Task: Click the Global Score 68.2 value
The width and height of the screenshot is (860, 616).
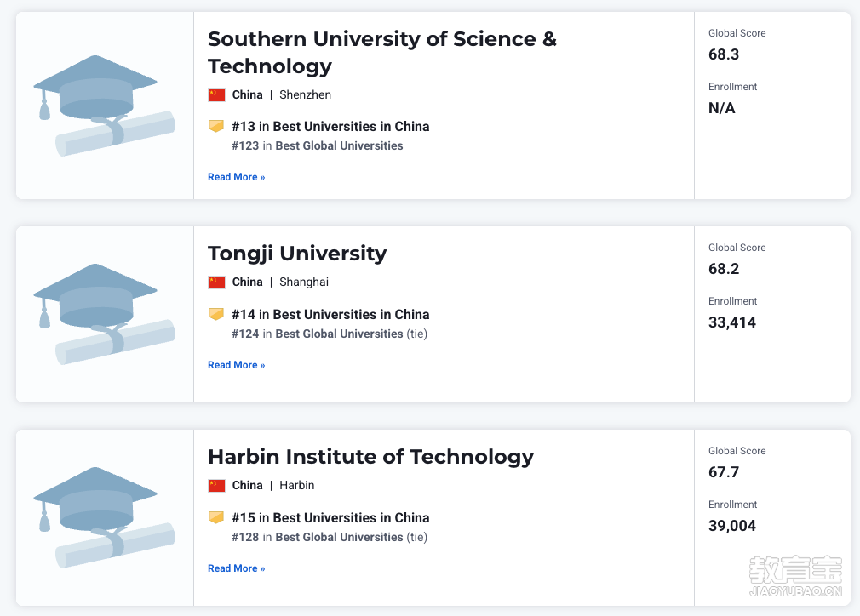Action: coord(724,269)
